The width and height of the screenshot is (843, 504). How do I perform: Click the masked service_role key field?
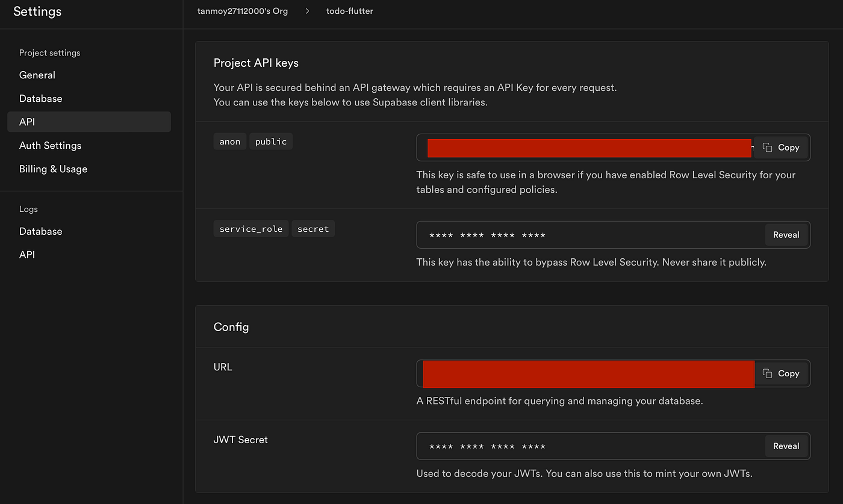[x=590, y=235]
